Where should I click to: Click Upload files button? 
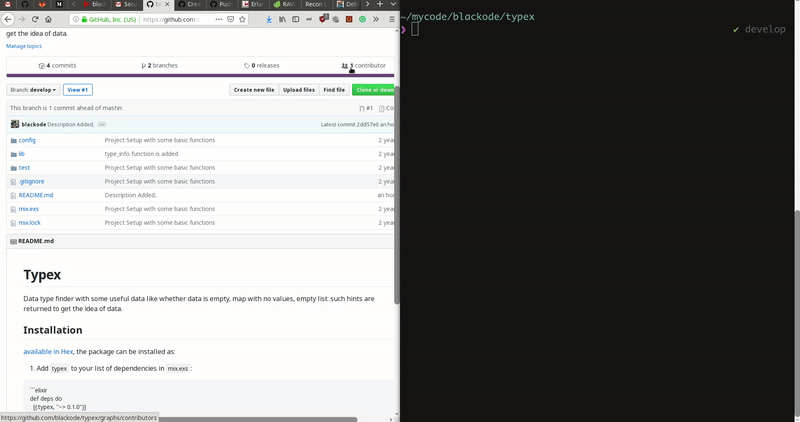(299, 90)
